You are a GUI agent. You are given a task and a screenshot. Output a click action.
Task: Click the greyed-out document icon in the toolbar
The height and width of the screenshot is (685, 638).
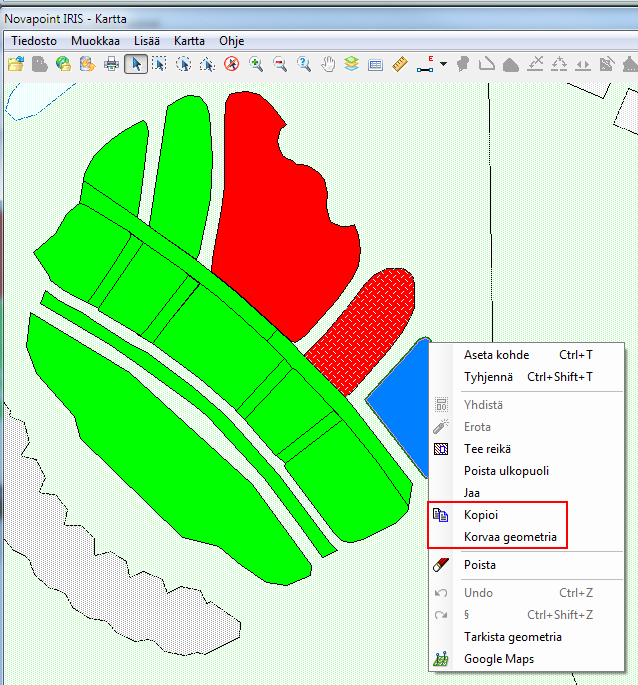coord(40,64)
